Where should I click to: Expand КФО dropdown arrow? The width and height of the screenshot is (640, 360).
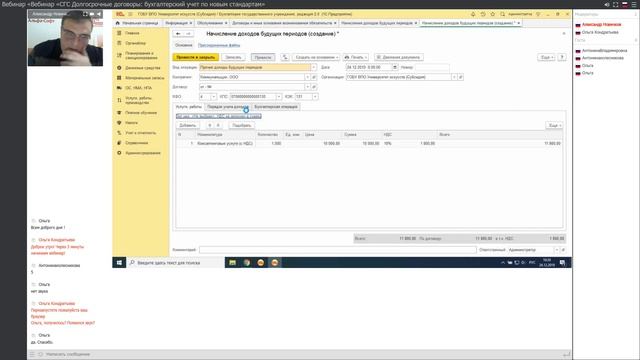click(213, 97)
